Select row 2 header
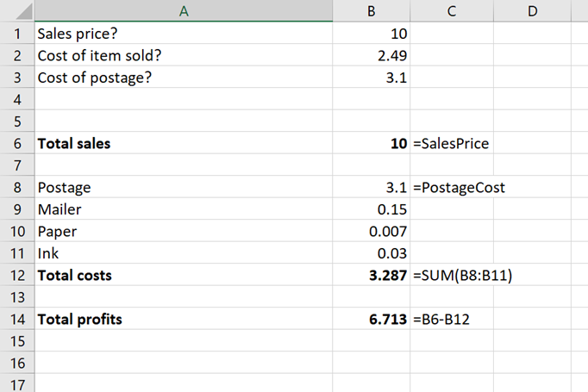The width and height of the screenshot is (588, 392). click(x=17, y=55)
